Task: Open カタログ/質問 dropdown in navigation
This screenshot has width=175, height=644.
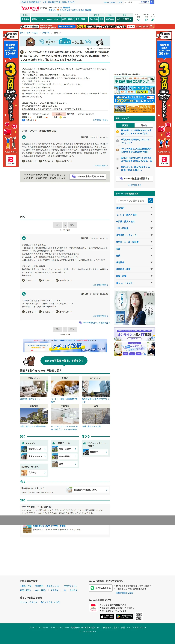Action: coord(124,19)
